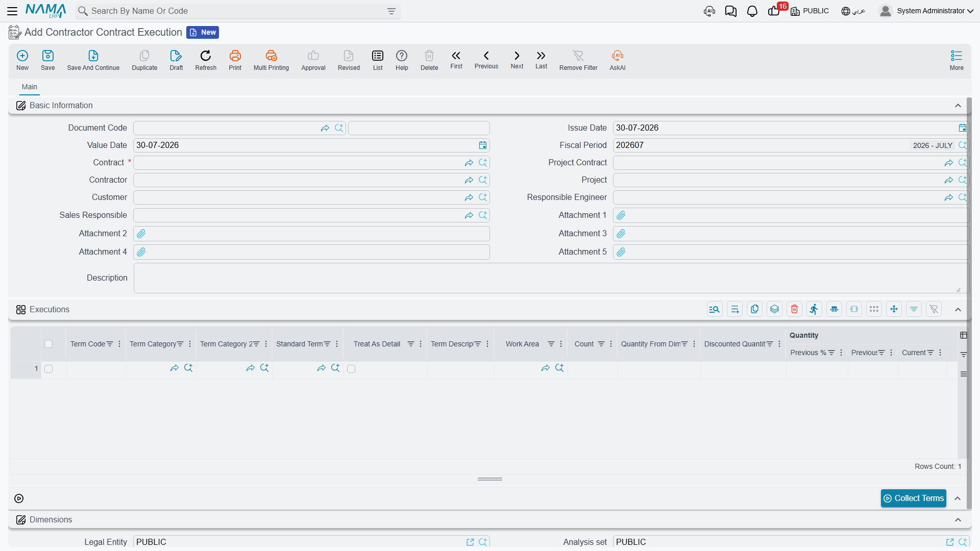Click PUBLIC legal entity in header

(x=810, y=11)
